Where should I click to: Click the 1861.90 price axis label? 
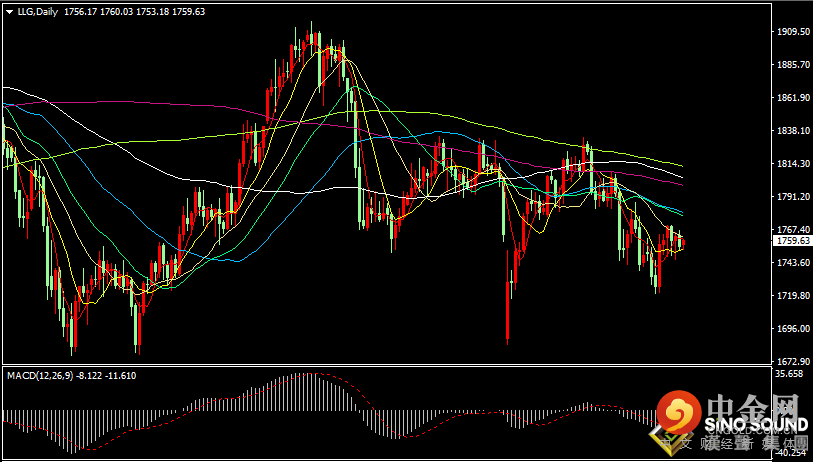pyautogui.click(x=794, y=97)
